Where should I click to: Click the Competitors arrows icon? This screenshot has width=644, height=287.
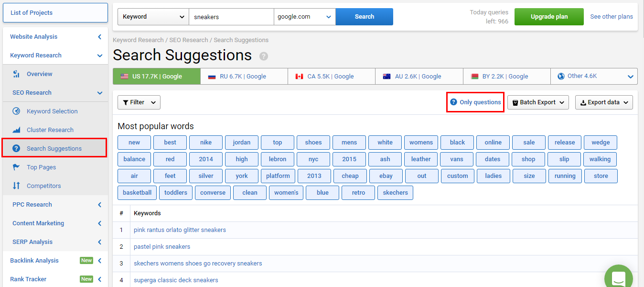pos(16,186)
